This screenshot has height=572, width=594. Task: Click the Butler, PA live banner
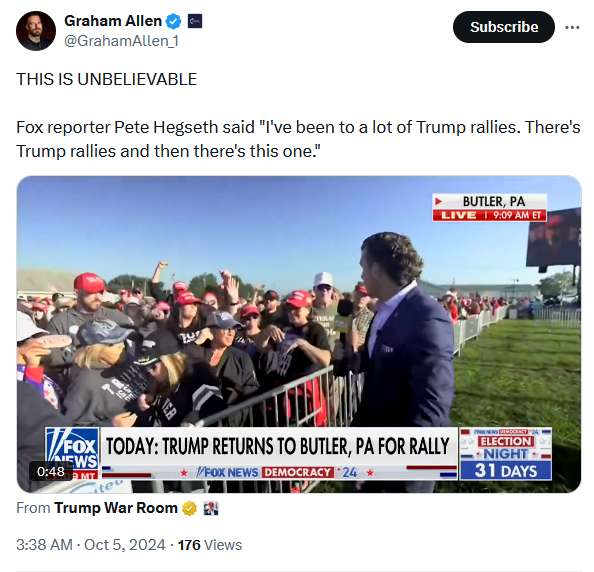pyautogui.click(x=489, y=208)
